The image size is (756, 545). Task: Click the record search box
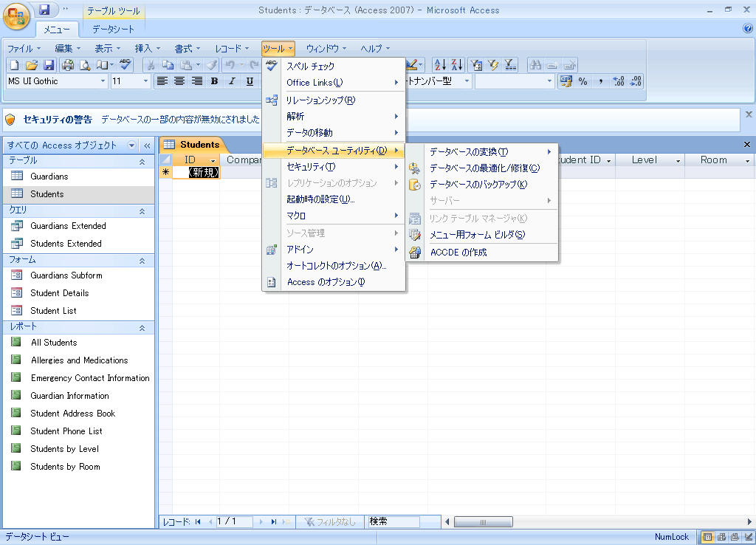[x=393, y=521]
